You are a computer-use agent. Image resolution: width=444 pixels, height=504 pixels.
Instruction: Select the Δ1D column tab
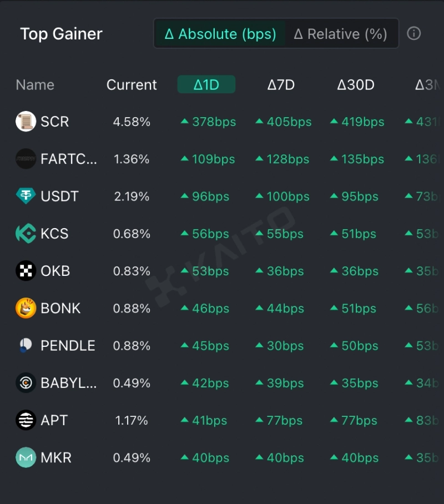pos(206,85)
